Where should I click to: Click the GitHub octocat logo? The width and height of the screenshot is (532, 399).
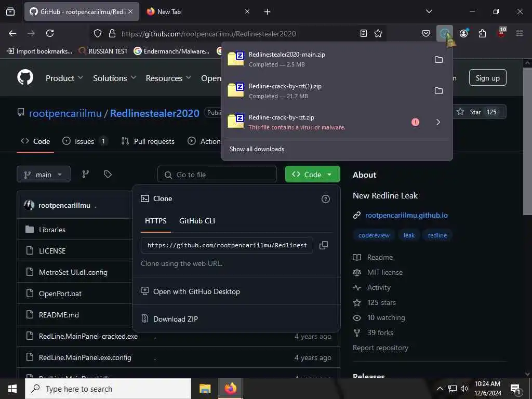click(x=25, y=77)
